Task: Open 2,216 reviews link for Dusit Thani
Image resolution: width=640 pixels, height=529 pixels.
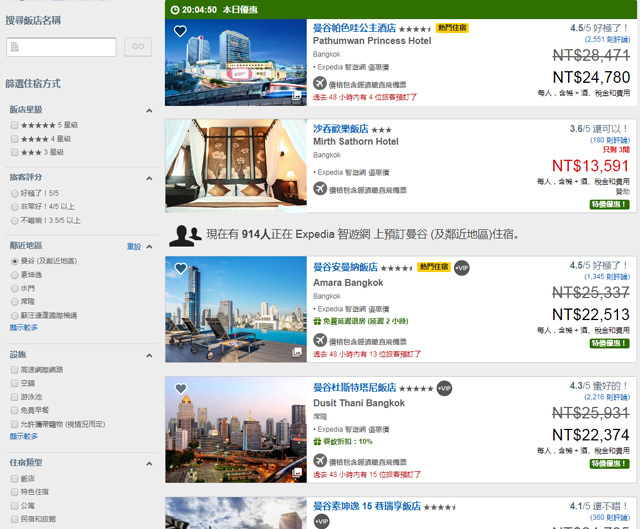Action: point(607,397)
